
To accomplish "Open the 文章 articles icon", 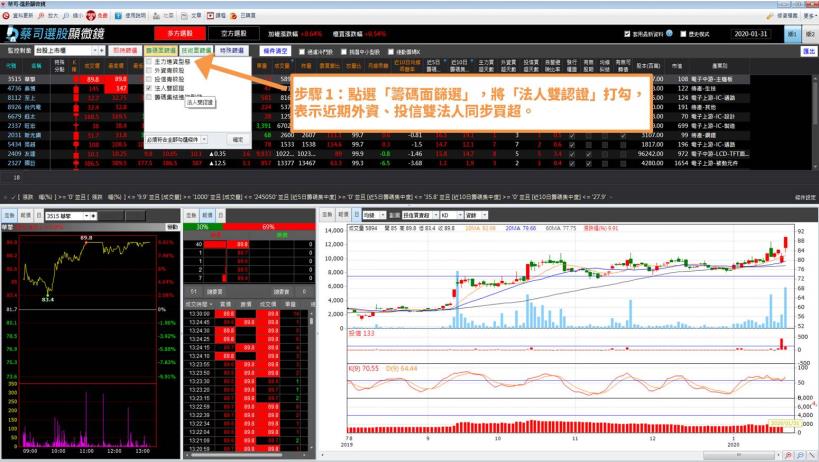I will (x=184, y=16).
